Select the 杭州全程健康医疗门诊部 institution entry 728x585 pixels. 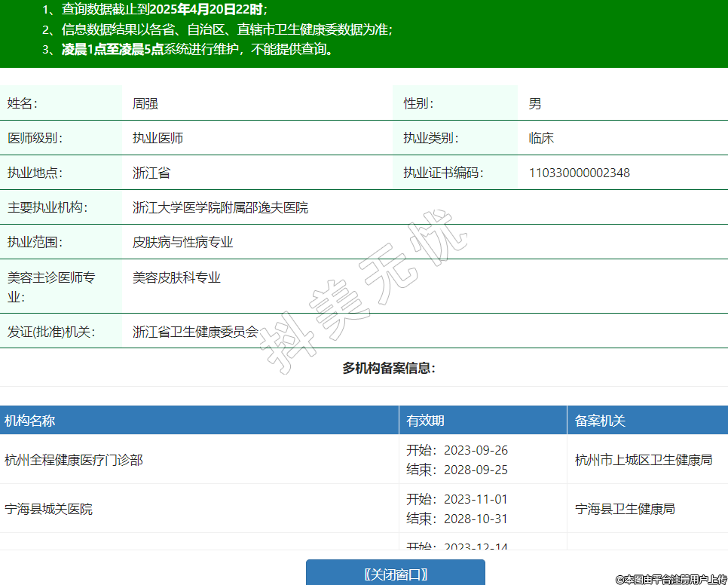[74, 460]
